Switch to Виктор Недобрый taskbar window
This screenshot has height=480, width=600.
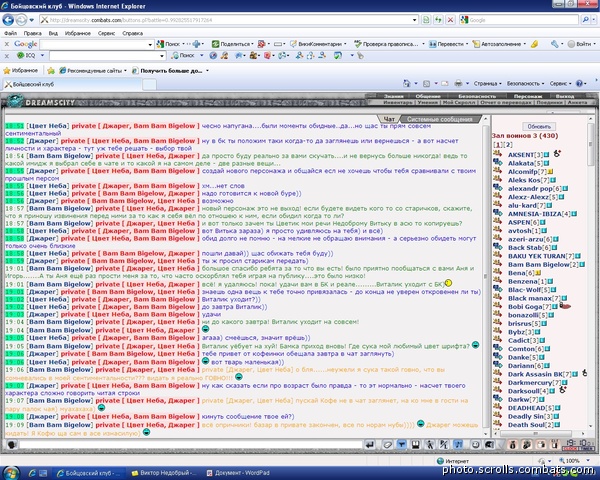pyautogui.click(x=164, y=473)
